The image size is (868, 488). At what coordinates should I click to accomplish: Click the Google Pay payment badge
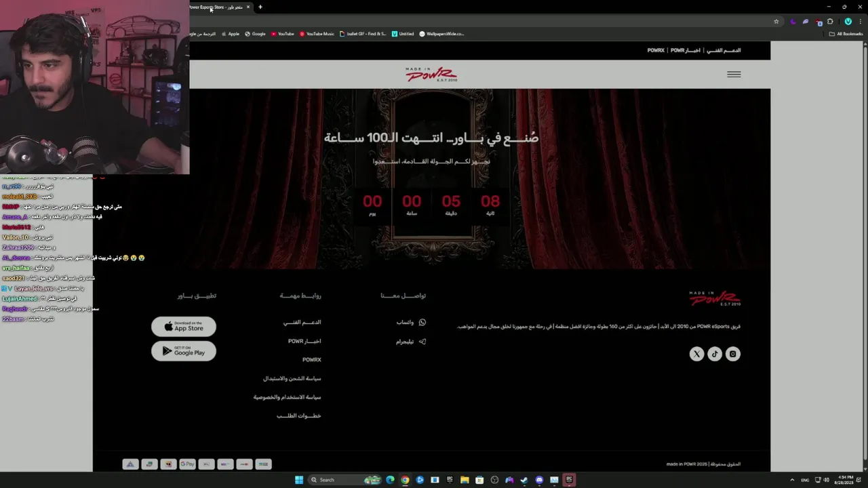[187, 464]
